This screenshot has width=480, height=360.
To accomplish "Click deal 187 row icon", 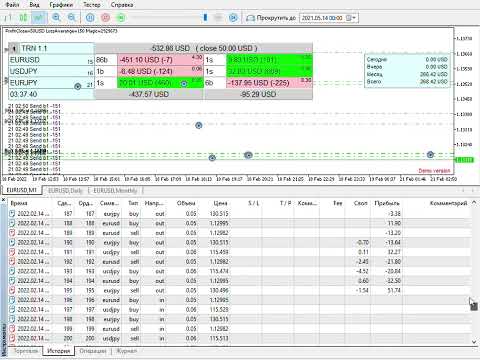I will 12,214.
